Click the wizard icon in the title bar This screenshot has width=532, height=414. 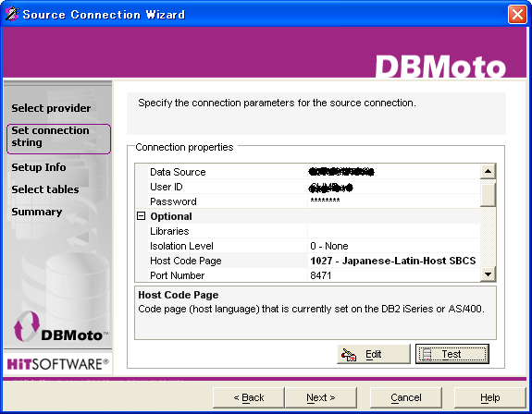pos(12,14)
